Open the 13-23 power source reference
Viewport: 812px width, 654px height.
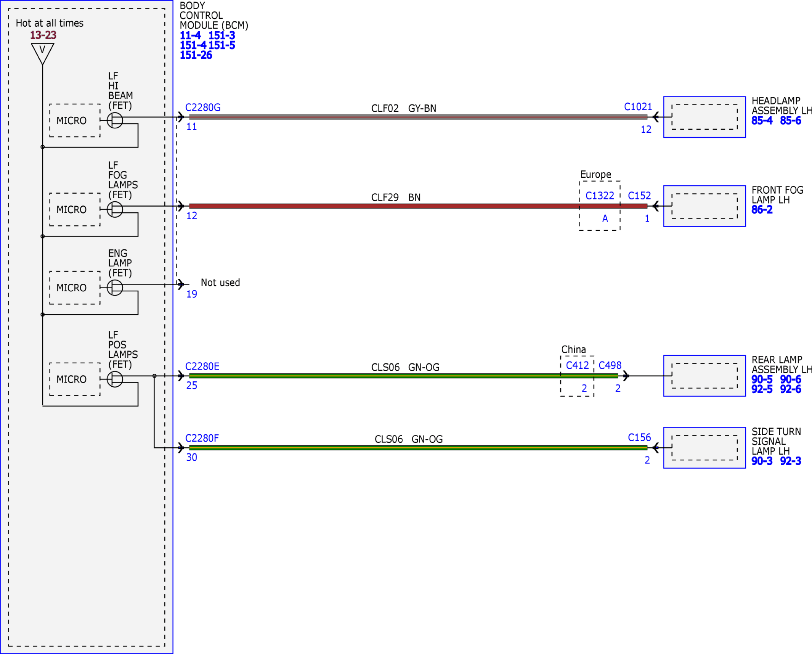click(x=43, y=35)
